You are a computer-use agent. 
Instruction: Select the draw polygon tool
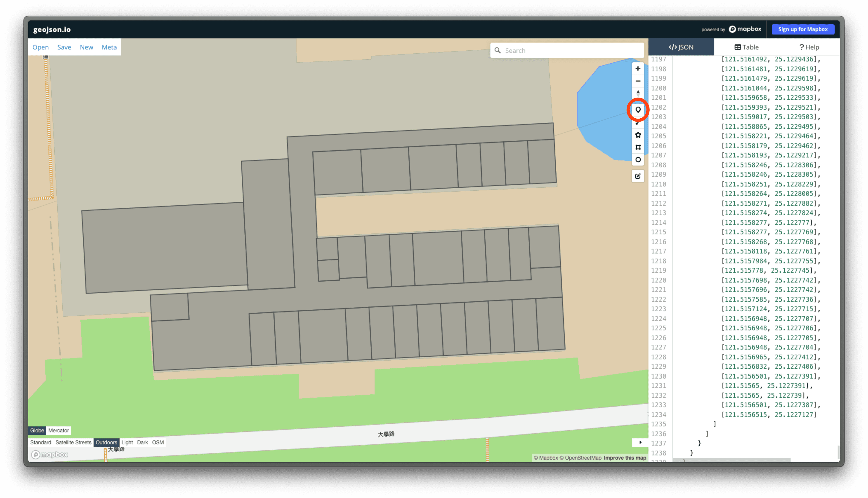(638, 135)
